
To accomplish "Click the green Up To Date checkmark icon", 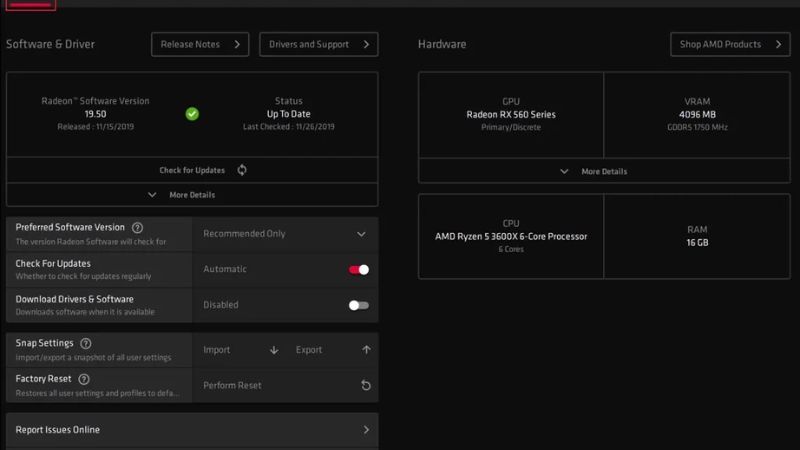I will point(192,113).
